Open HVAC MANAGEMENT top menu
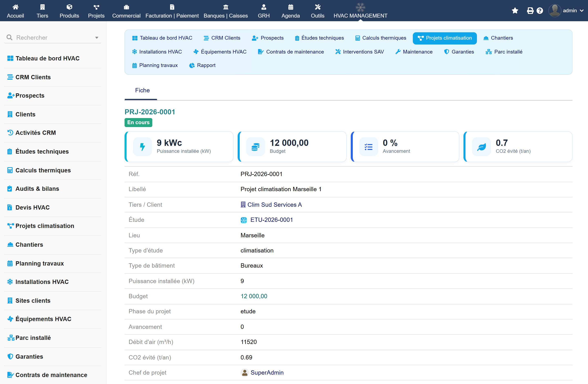The height and width of the screenshot is (384, 588). [x=360, y=11]
